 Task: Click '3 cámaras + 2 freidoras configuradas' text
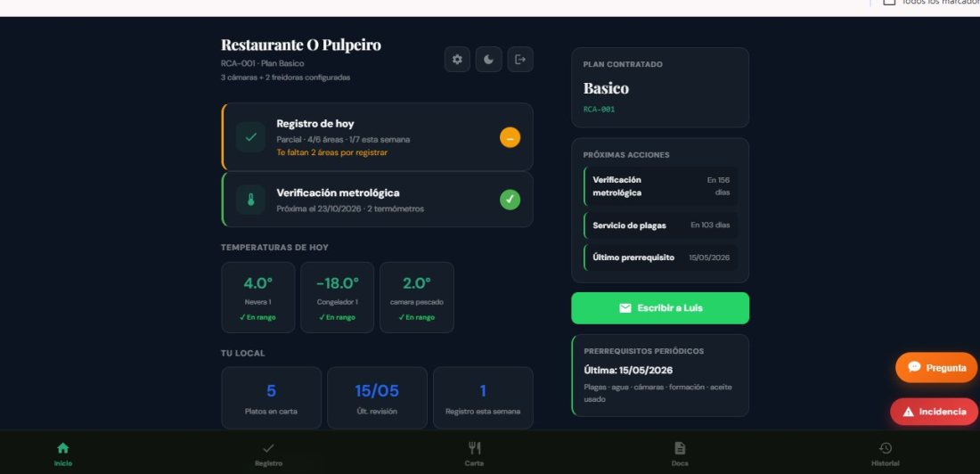pyautogui.click(x=286, y=78)
